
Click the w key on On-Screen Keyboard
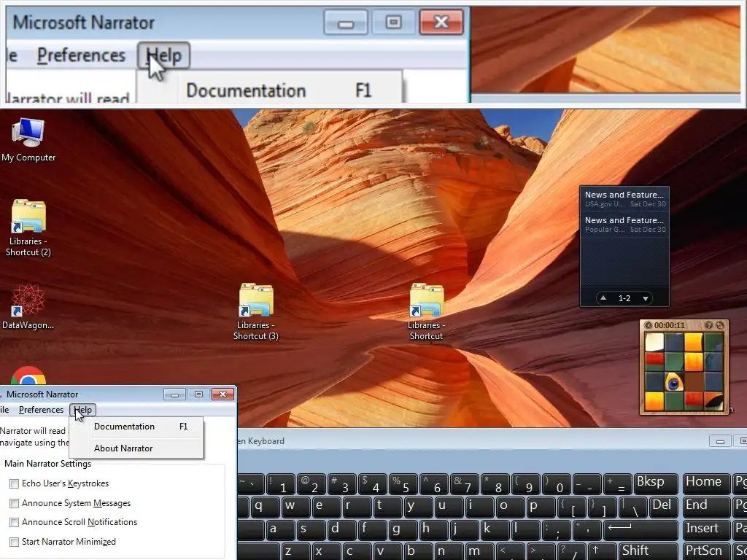pyautogui.click(x=295, y=507)
